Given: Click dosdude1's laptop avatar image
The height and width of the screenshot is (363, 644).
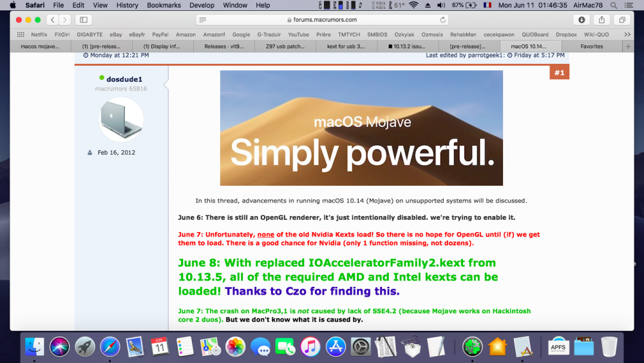Looking at the screenshot, I should 121,120.
